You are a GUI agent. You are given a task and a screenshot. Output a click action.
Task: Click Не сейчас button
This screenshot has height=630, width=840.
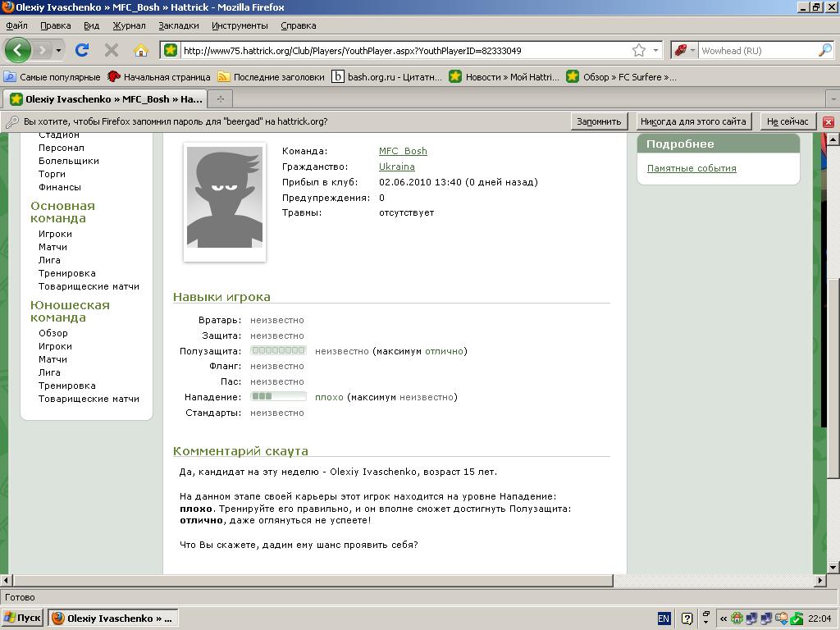coord(787,121)
